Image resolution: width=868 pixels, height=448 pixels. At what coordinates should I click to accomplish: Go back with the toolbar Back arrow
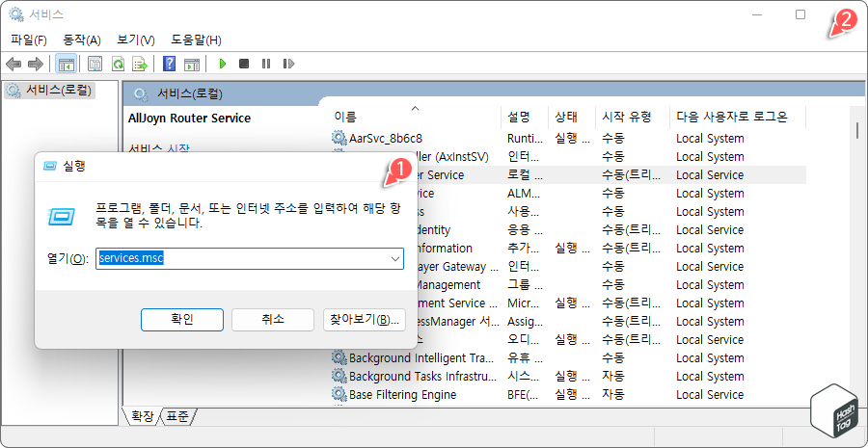14,65
